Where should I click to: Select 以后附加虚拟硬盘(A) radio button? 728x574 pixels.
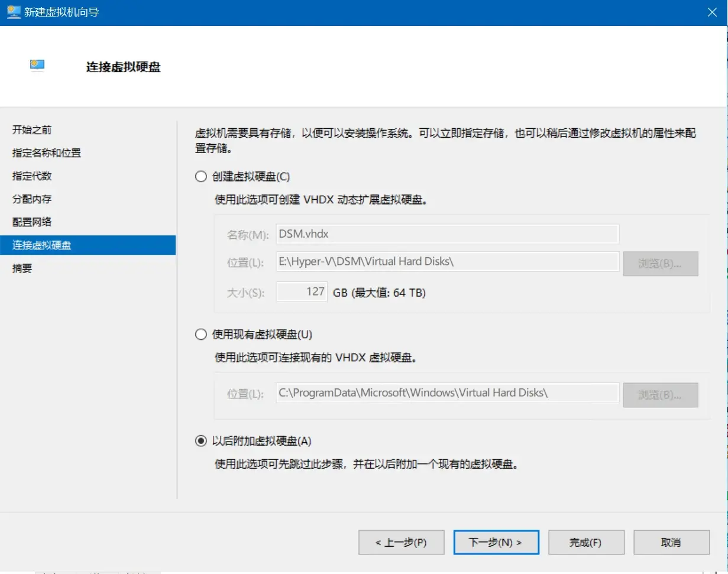click(x=201, y=441)
